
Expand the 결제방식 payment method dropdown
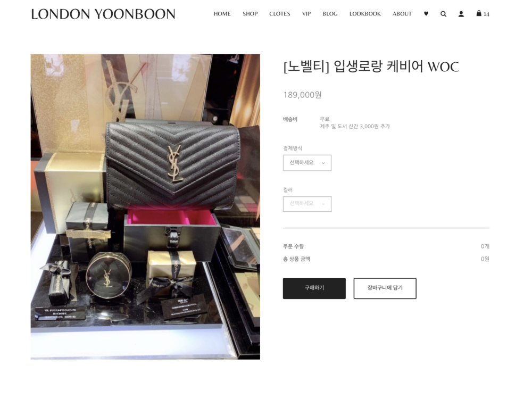click(x=307, y=163)
